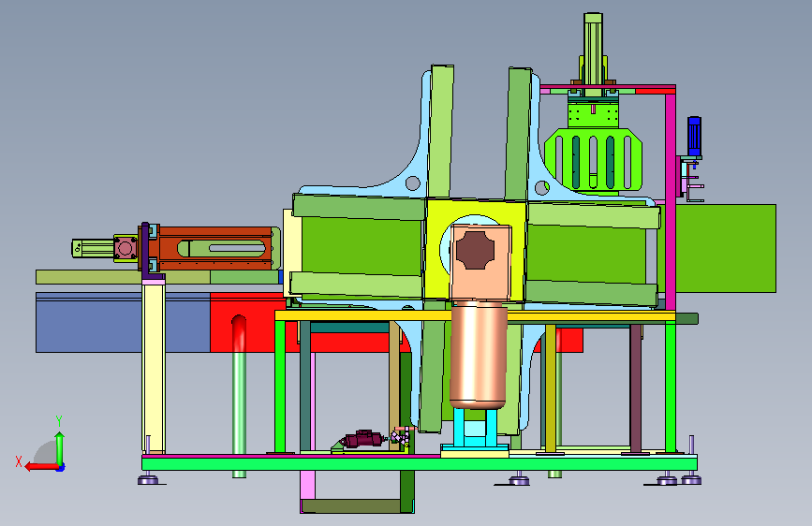The height and width of the screenshot is (526, 812).
Task: Select the pink leg under the base plate
Action: click(x=307, y=486)
